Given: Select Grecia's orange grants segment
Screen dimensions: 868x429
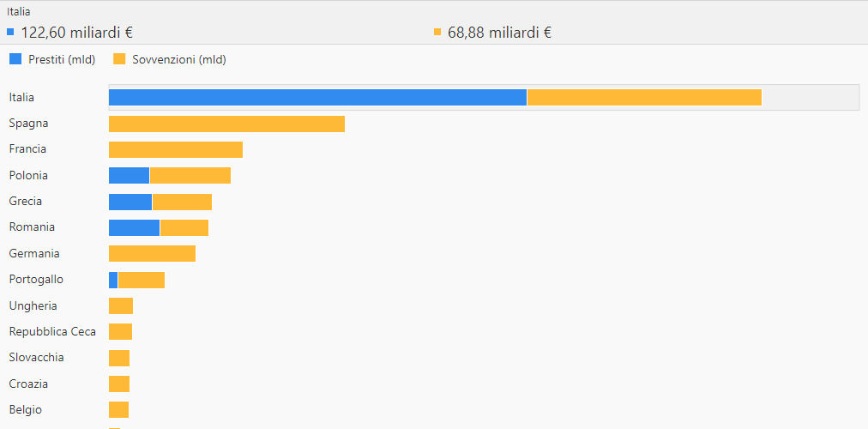Looking at the screenshot, I should (x=182, y=202).
